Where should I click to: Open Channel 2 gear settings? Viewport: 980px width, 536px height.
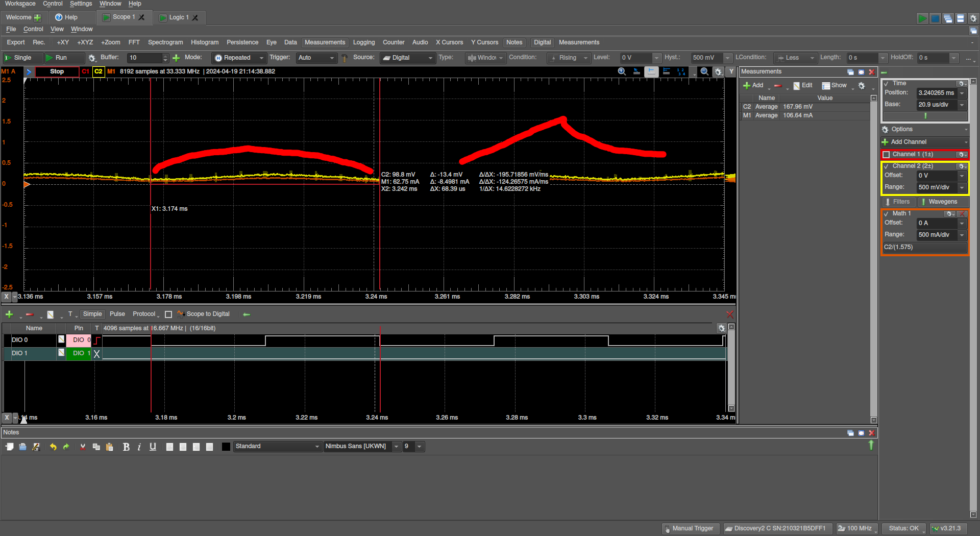point(962,166)
